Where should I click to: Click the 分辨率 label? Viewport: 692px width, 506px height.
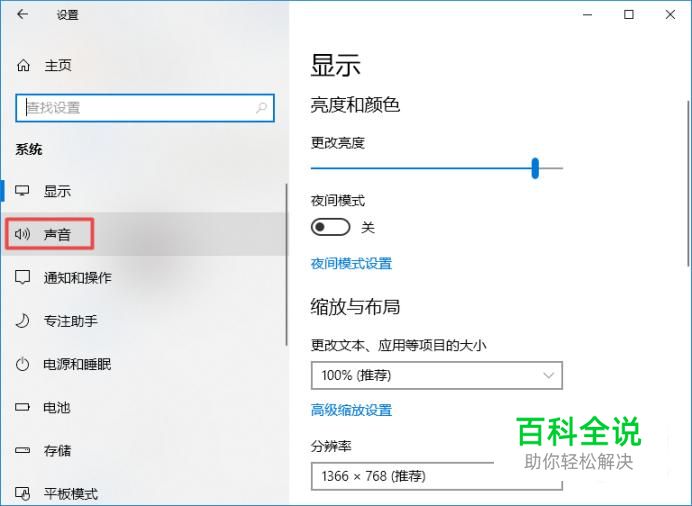[x=331, y=446]
